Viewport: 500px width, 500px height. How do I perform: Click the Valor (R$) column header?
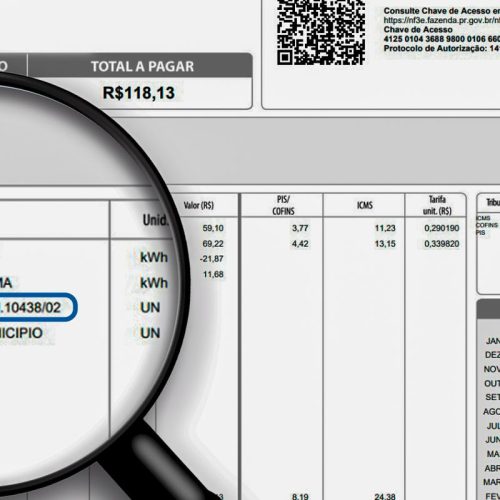click(198, 205)
